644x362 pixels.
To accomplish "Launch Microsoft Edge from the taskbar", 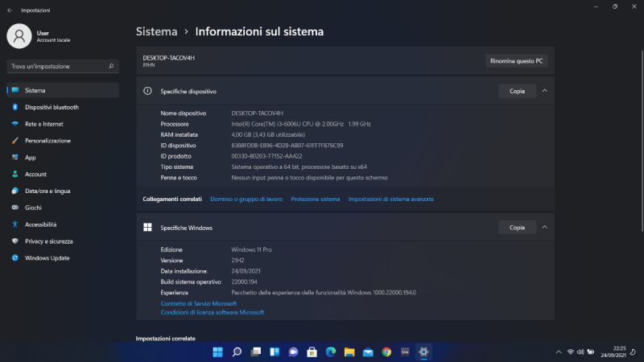I will click(x=331, y=352).
